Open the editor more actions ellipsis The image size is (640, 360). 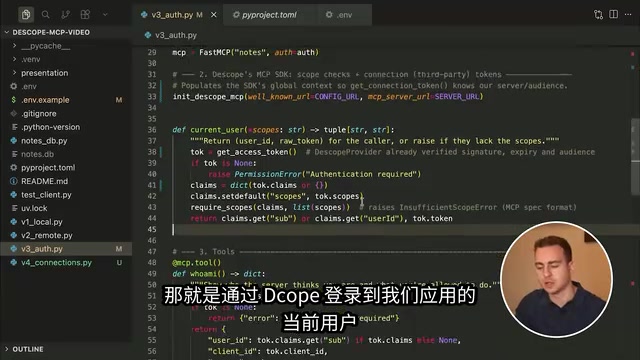click(x=628, y=14)
